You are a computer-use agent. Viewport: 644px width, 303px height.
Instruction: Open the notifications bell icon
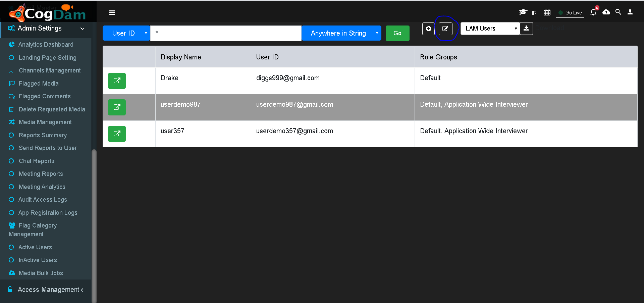click(593, 12)
